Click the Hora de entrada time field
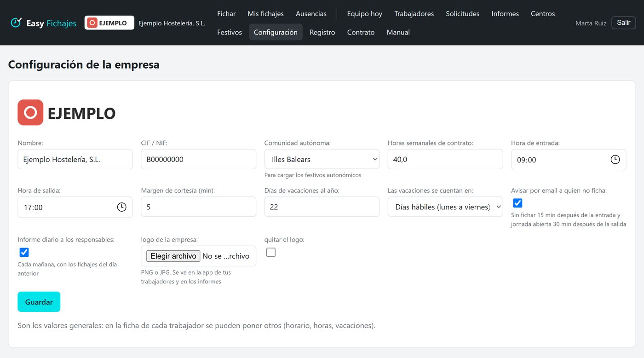The width and height of the screenshot is (644, 358). (569, 160)
